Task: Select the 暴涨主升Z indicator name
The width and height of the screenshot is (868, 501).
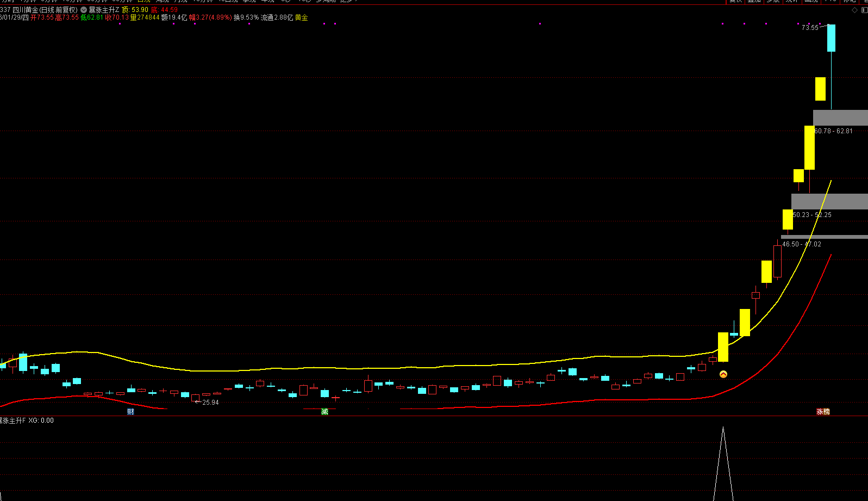Action: click(104, 10)
